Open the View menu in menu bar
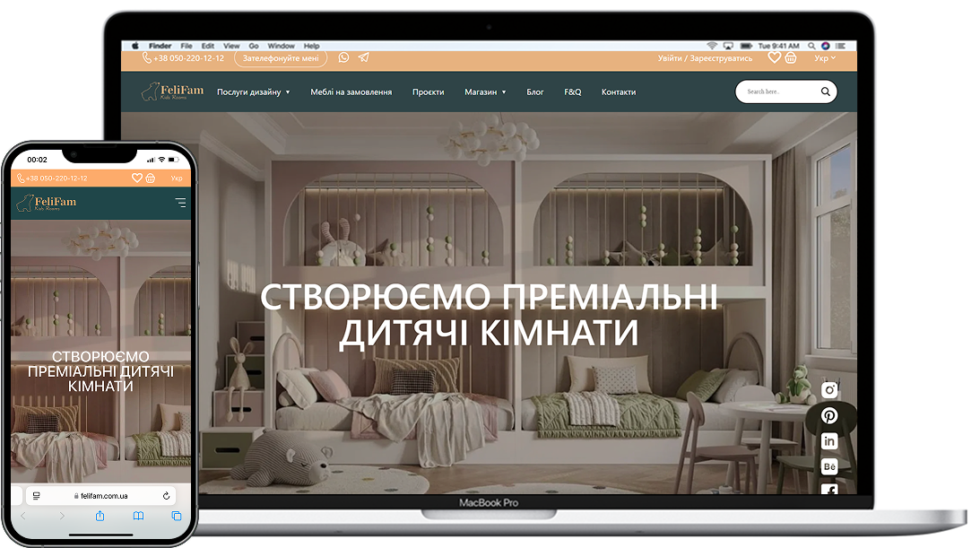This screenshot has width=980, height=548. click(x=231, y=46)
